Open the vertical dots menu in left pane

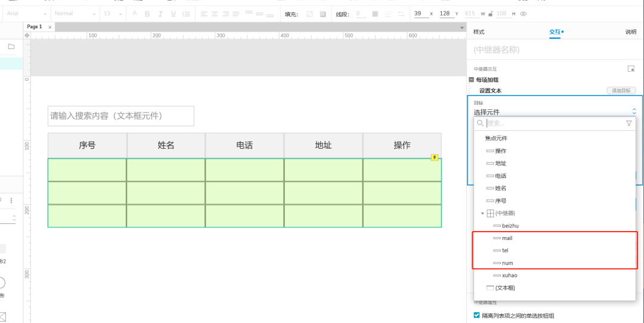(x=11, y=201)
